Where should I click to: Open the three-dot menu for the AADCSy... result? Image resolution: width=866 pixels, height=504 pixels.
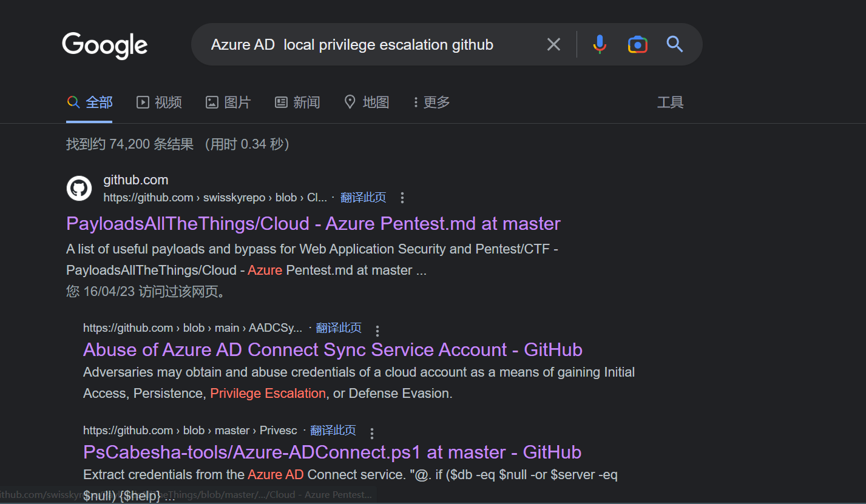(x=377, y=331)
